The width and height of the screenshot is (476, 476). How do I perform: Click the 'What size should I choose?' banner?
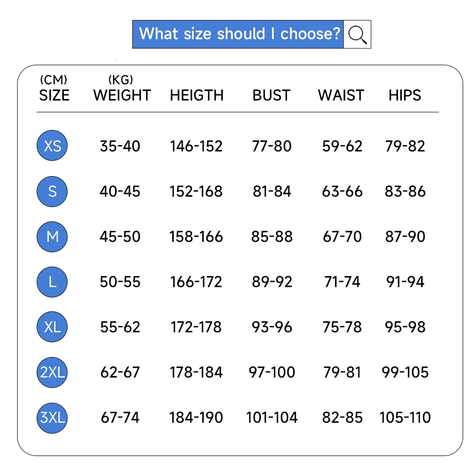point(238,34)
